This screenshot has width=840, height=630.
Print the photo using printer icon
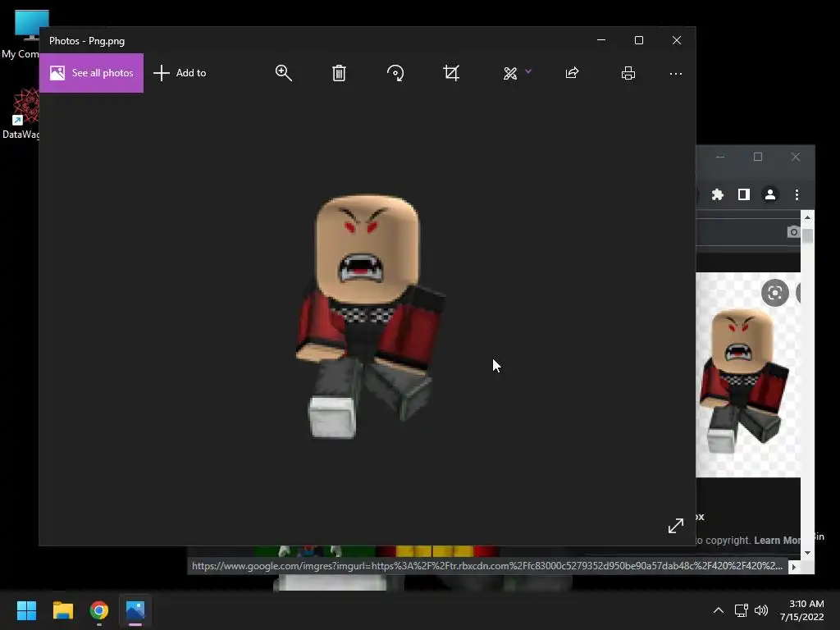click(x=628, y=73)
